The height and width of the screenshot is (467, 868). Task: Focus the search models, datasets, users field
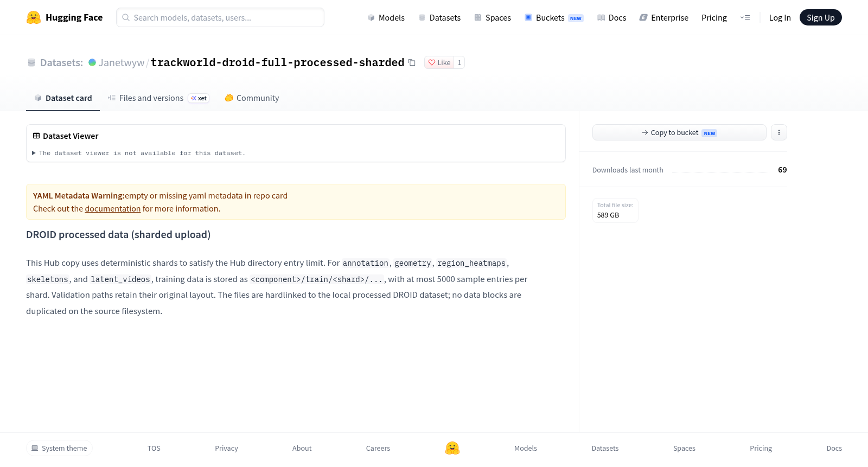coord(220,17)
